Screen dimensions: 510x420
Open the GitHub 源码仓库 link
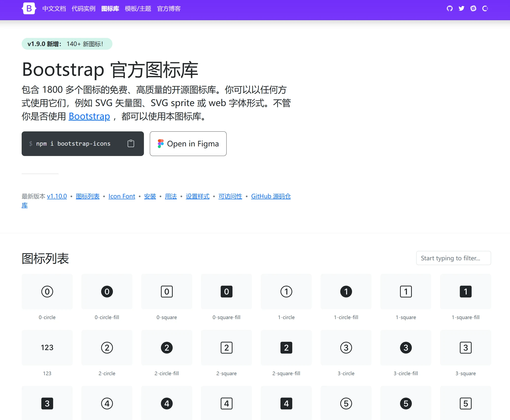click(x=271, y=196)
